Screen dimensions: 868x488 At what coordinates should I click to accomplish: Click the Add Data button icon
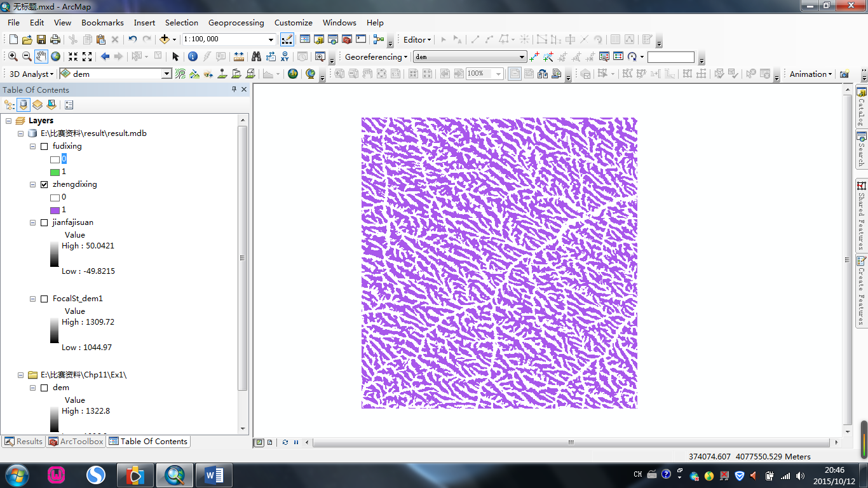pos(164,39)
